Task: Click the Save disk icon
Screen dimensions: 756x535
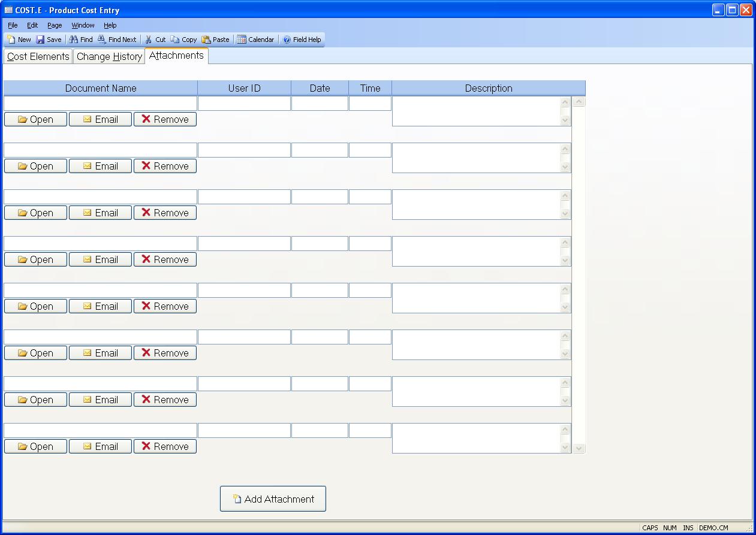Action: [41, 40]
